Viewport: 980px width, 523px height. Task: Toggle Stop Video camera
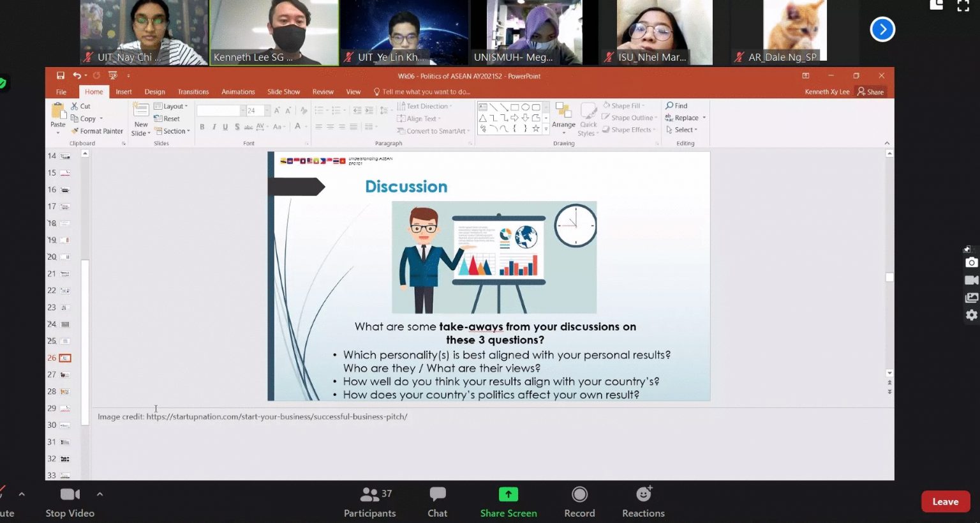(70, 502)
